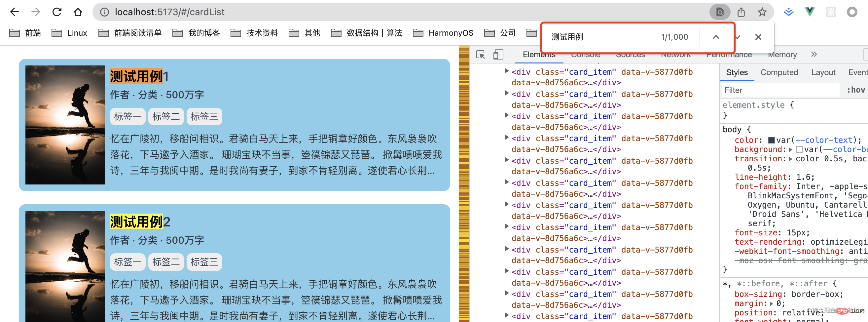Click the Filter styles input field

click(x=780, y=90)
